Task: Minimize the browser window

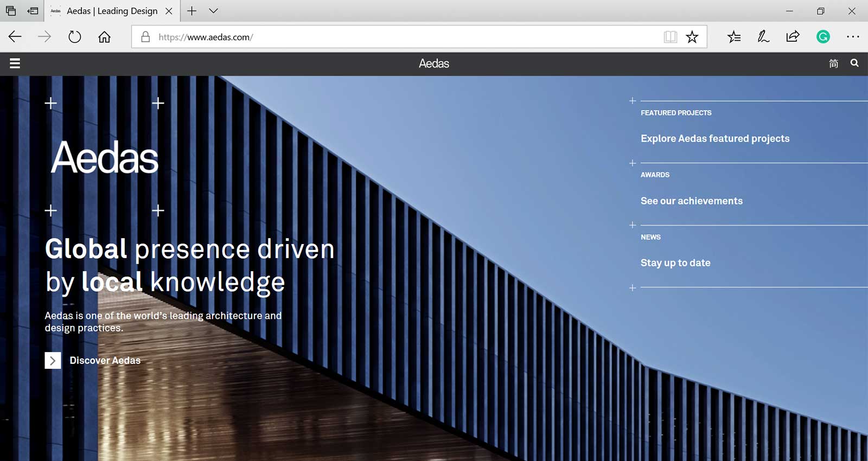Action: 789,11
